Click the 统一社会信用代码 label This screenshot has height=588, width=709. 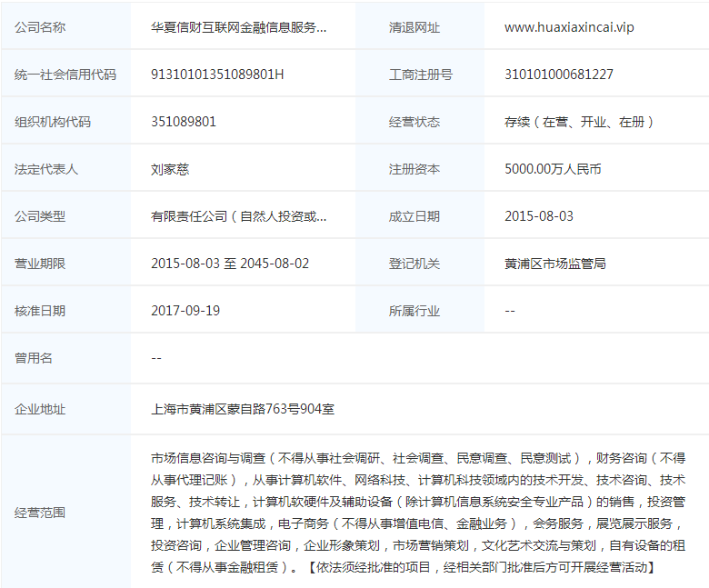pyautogui.click(x=65, y=75)
